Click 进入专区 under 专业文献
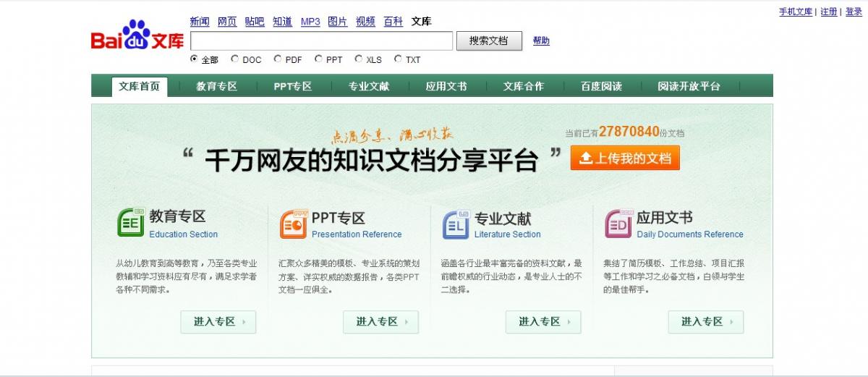Image resolution: width=868 pixels, height=377 pixels. pyautogui.click(x=543, y=322)
